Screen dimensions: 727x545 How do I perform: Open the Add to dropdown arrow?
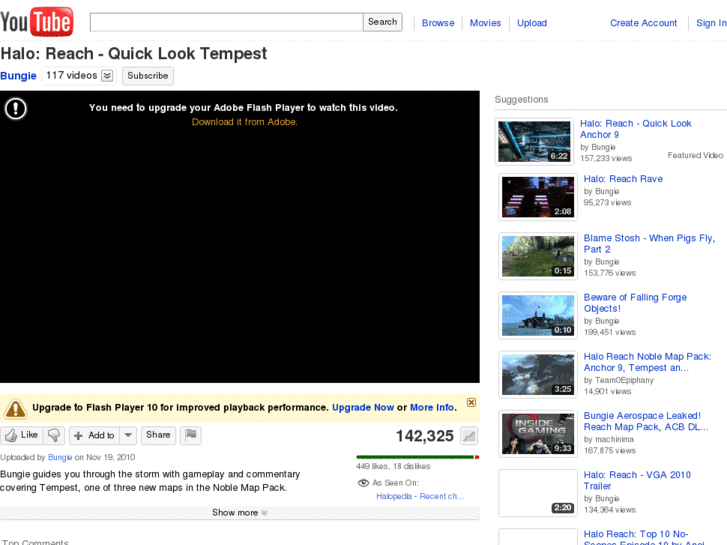tap(128, 435)
